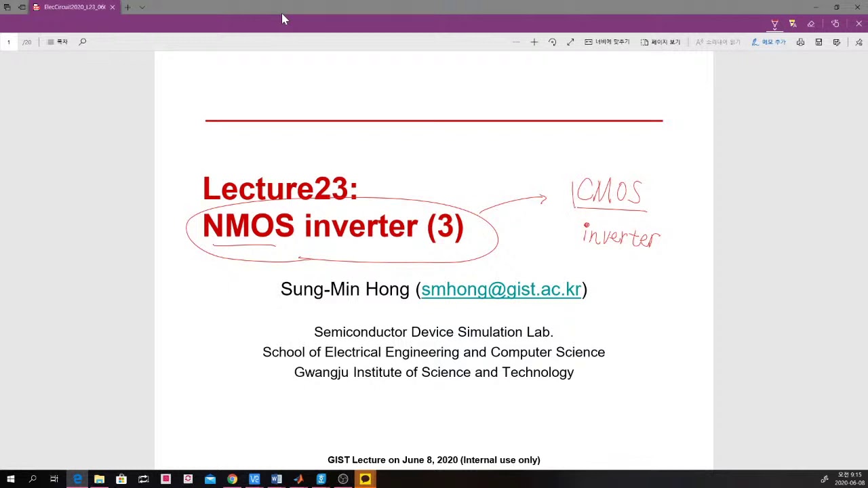Print the PDF document
Image resolution: width=868 pixels, height=488 pixels.
click(x=800, y=42)
